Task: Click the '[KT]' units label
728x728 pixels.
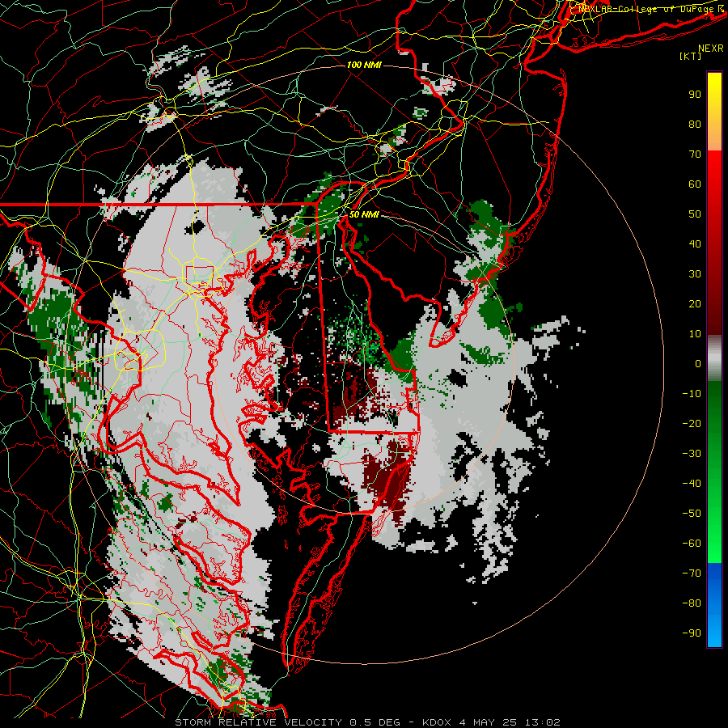Action: point(691,56)
